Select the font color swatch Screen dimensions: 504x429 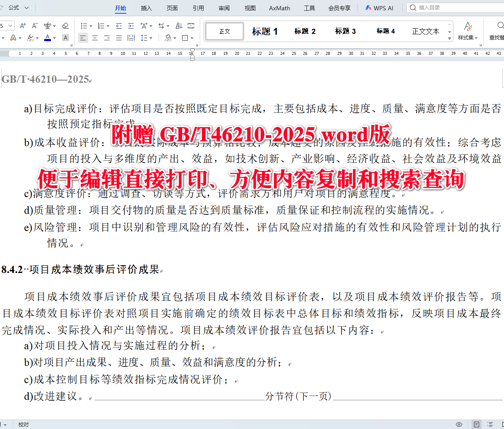coord(48,38)
